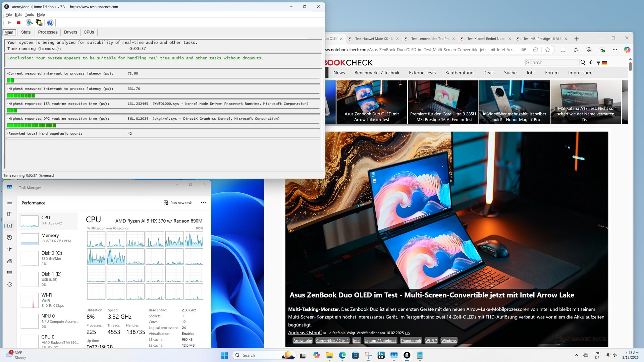
Task: Switch to LatencyMon Drivers tab
Action: [x=70, y=32]
